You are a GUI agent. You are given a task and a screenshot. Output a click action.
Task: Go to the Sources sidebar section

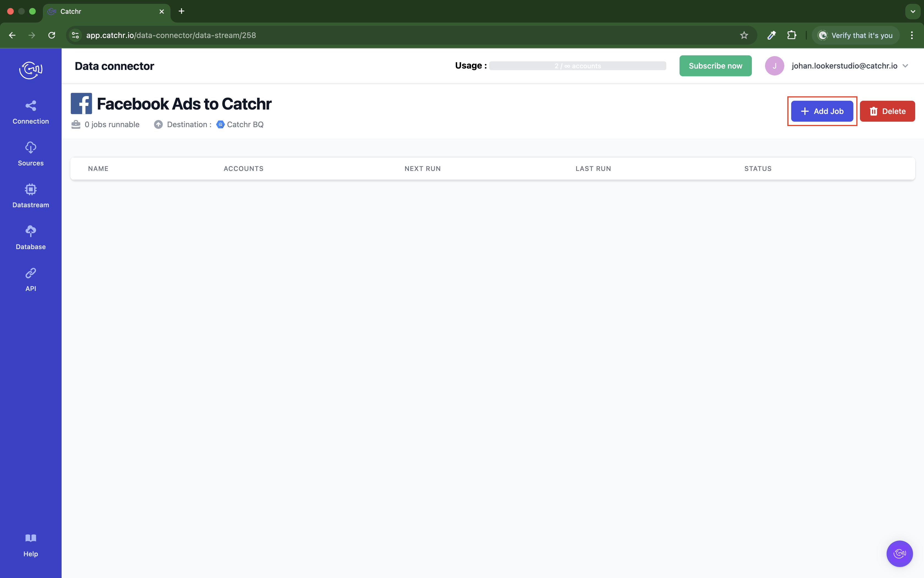pos(31,154)
